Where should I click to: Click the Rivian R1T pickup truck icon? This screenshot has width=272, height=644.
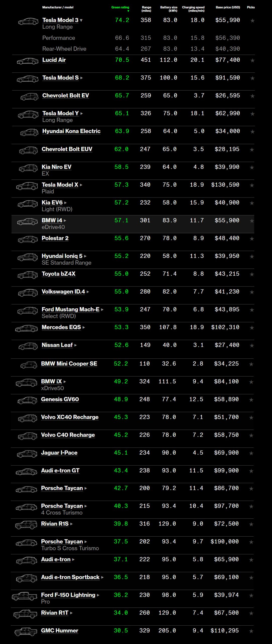[25, 614]
